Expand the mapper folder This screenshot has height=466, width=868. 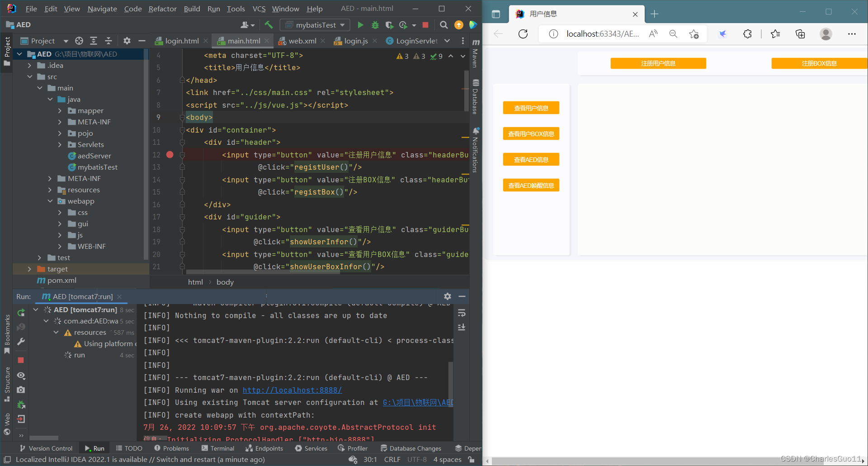[x=60, y=110]
